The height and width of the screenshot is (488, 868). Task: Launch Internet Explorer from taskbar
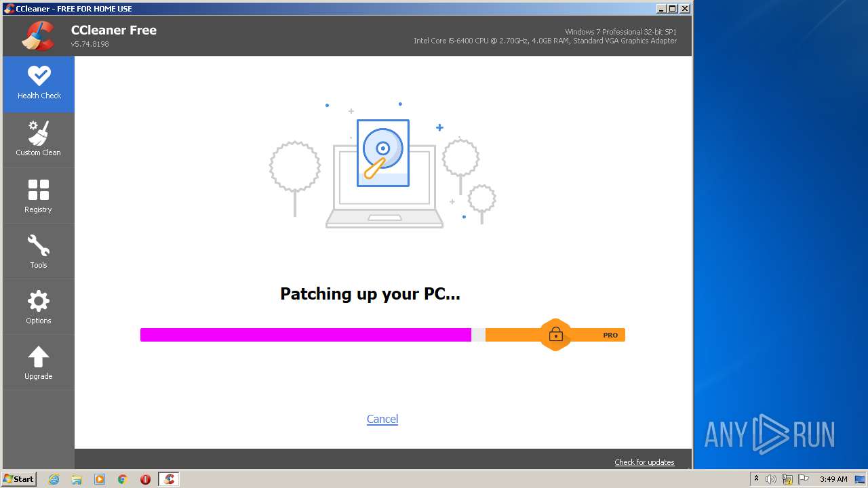tap(54, 479)
